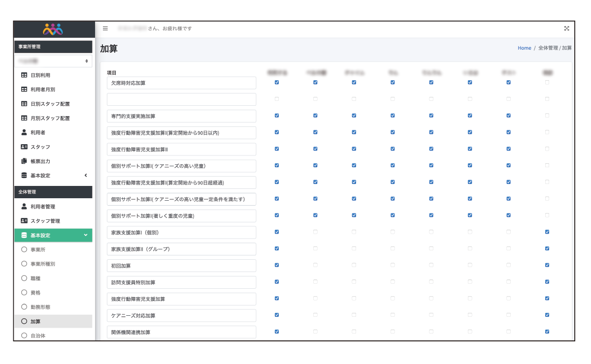Click the table icon beside 日別利用

tap(24, 75)
